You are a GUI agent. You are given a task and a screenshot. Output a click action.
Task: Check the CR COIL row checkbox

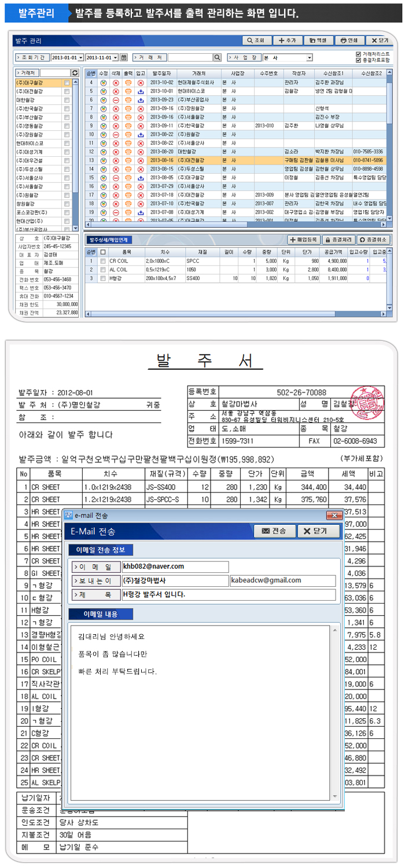103,261
